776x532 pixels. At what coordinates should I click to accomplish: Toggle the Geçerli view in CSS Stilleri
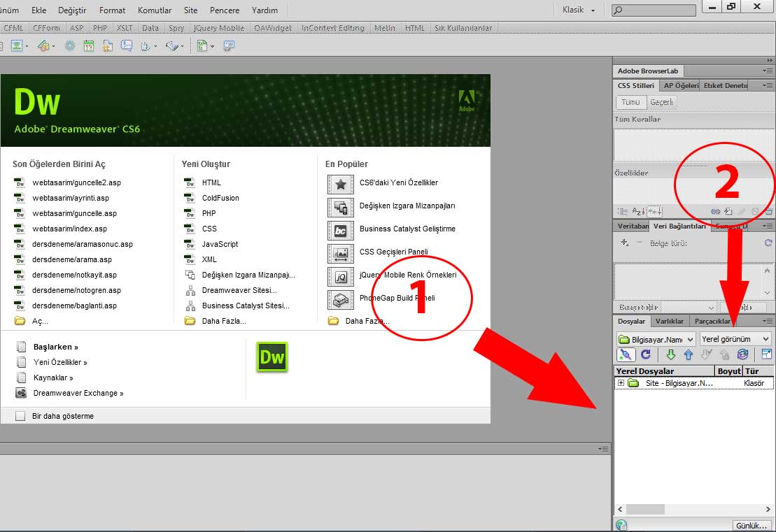pos(661,102)
